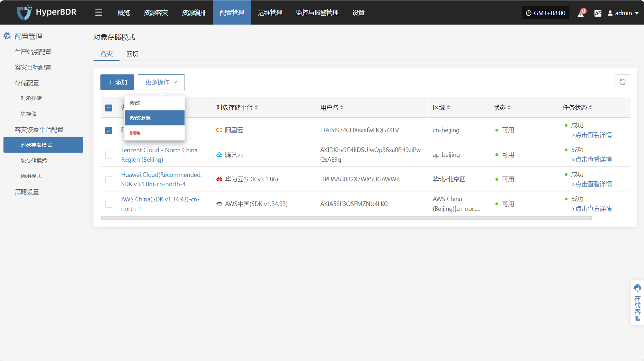This screenshot has height=361, width=644.
Task: Open the admin account dropdown arrow
Action: 637,13
